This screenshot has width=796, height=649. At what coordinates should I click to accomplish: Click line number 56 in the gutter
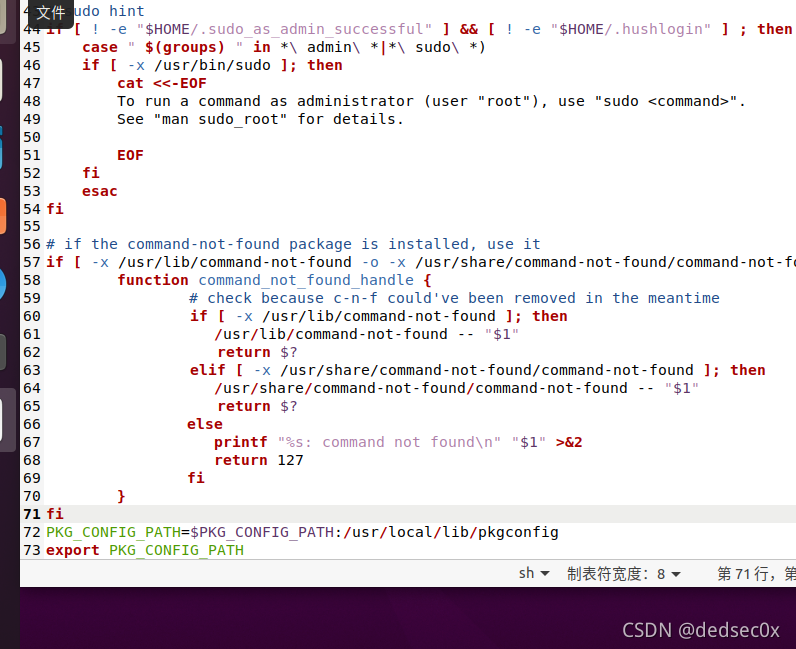click(x=31, y=244)
